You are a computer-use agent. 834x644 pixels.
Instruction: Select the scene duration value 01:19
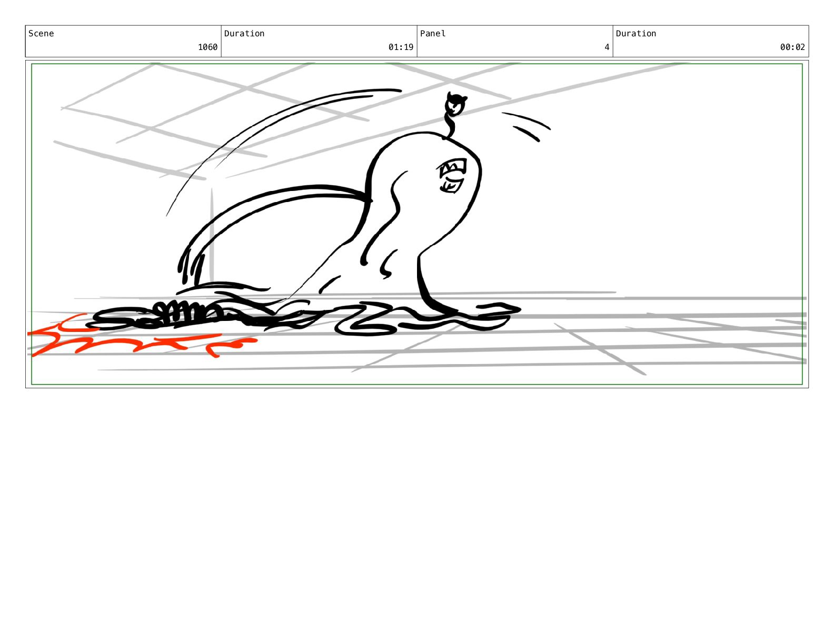[401, 47]
